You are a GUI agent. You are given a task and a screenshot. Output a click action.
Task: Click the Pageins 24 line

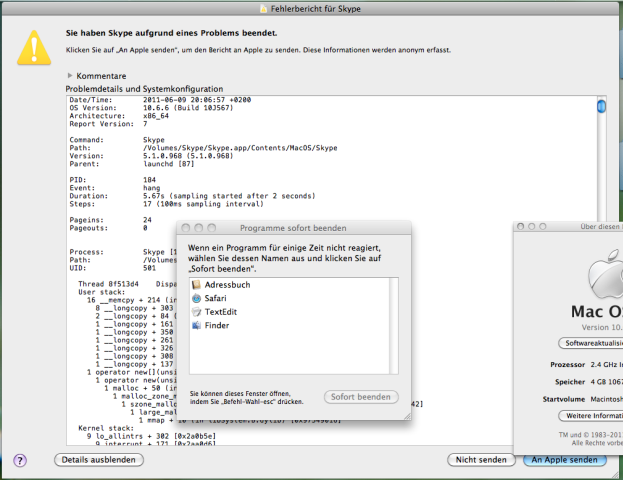click(110, 220)
